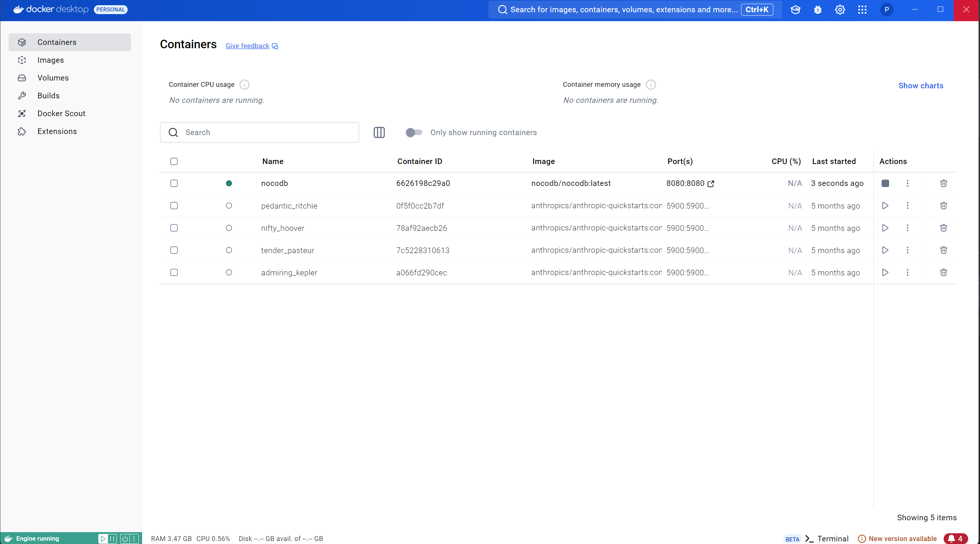Open Docker Desktop settings gear

click(840, 10)
